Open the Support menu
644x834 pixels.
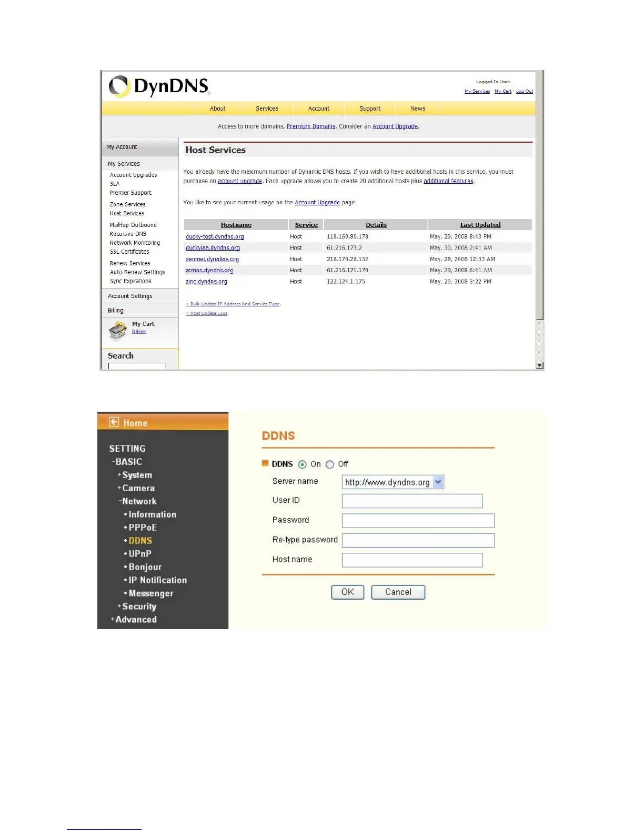click(370, 108)
